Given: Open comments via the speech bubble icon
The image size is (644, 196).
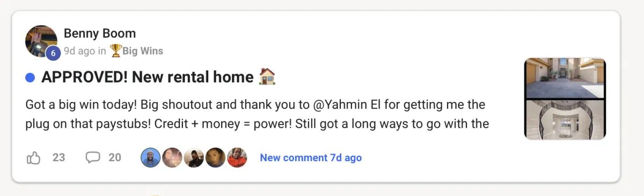Looking at the screenshot, I should point(93,158).
